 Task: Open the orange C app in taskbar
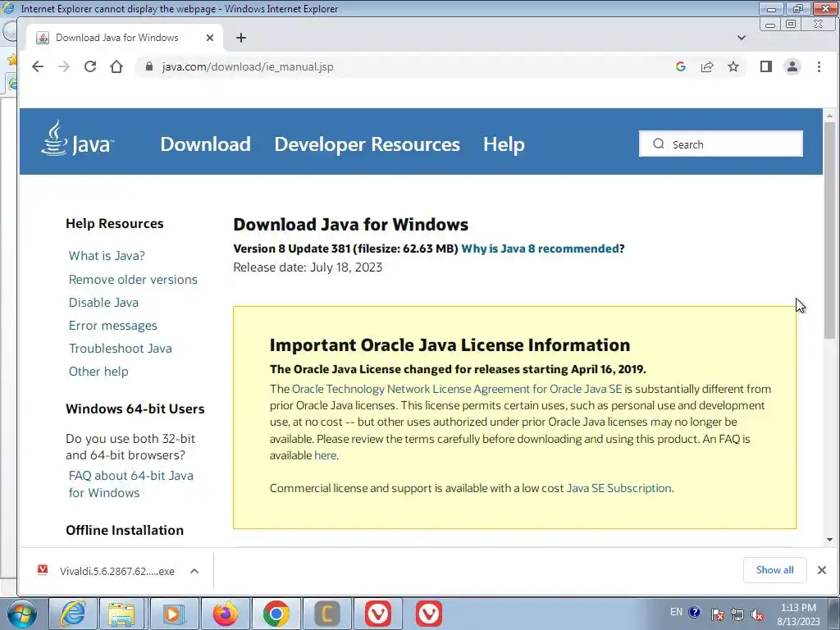pyautogui.click(x=326, y=614)
